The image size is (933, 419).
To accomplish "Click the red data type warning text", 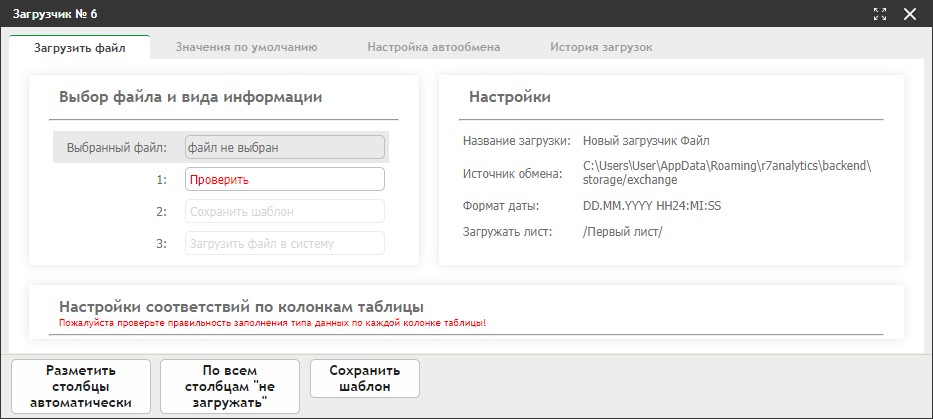I will [x=273, y=324].
